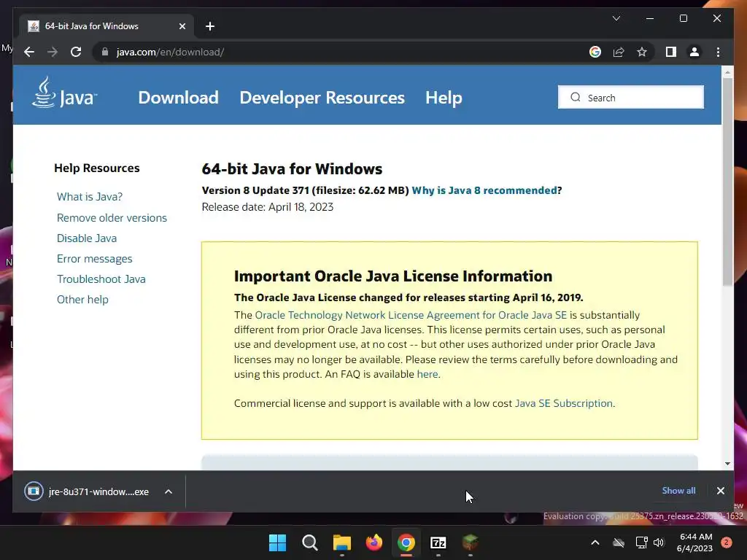View site information padlock icon
This screenshot has width=747, height=560.
coord(105,52)
